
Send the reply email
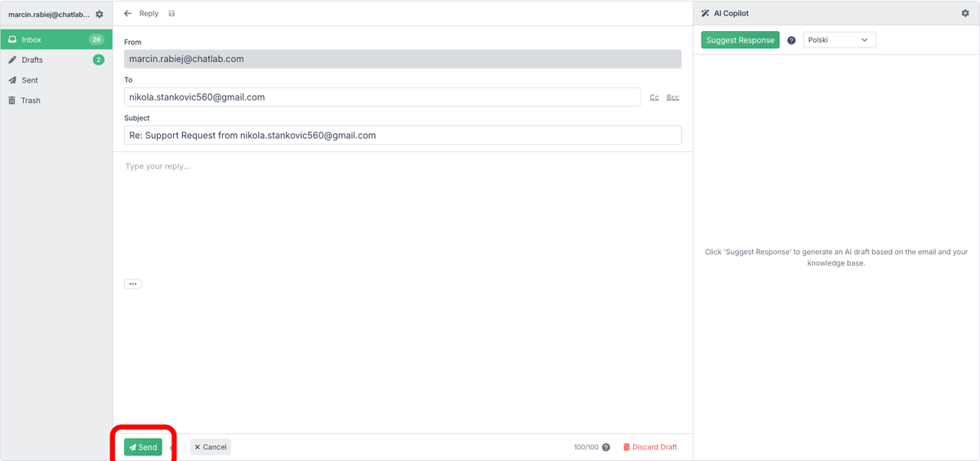point(143,447)
